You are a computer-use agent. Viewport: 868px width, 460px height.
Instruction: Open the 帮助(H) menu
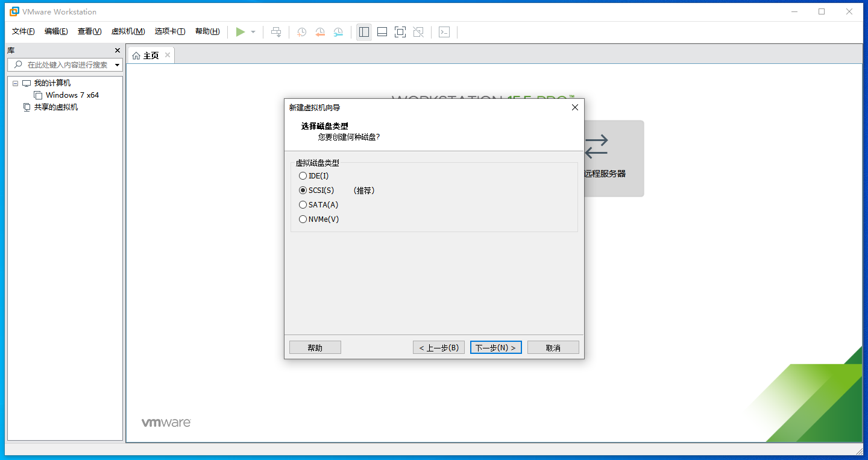coord(207,31)
